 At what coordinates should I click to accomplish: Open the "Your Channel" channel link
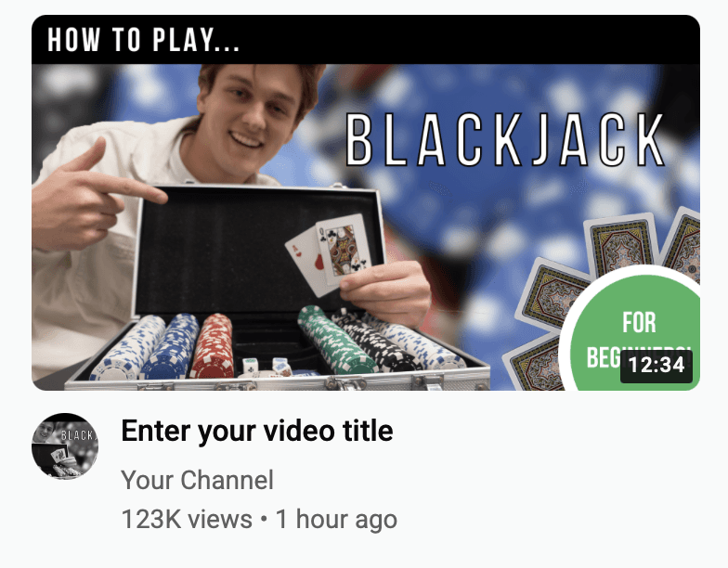197,480
